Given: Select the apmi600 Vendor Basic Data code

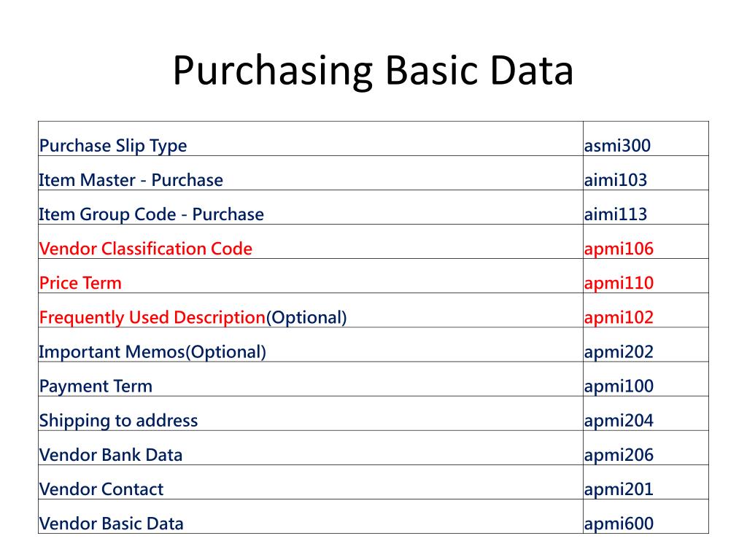Looking at the screenshot, I should 619,524.
